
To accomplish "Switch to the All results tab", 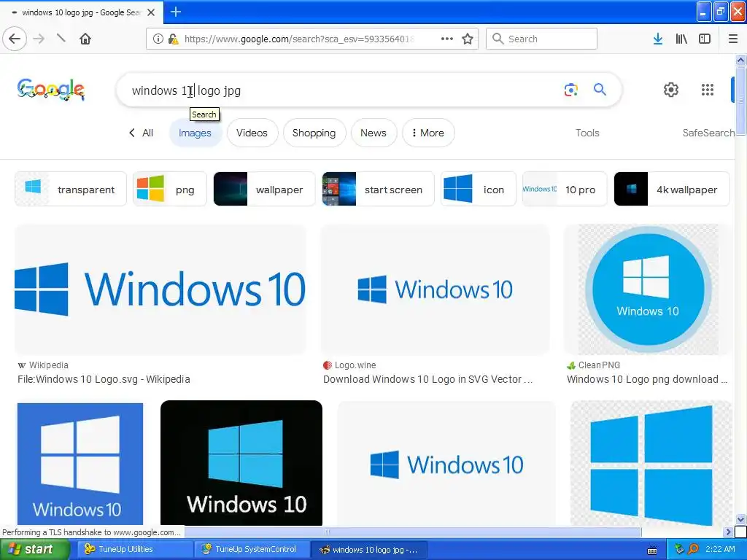I will 147,133.
